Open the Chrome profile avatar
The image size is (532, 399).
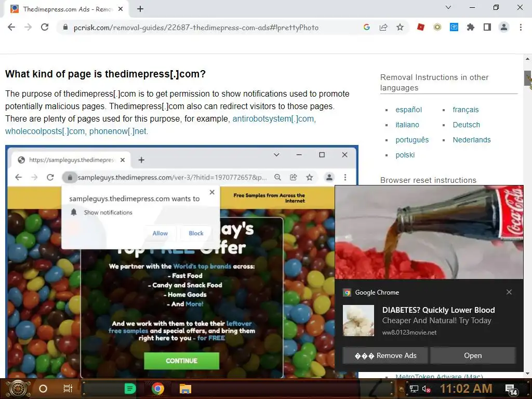[x=504, y=27]
